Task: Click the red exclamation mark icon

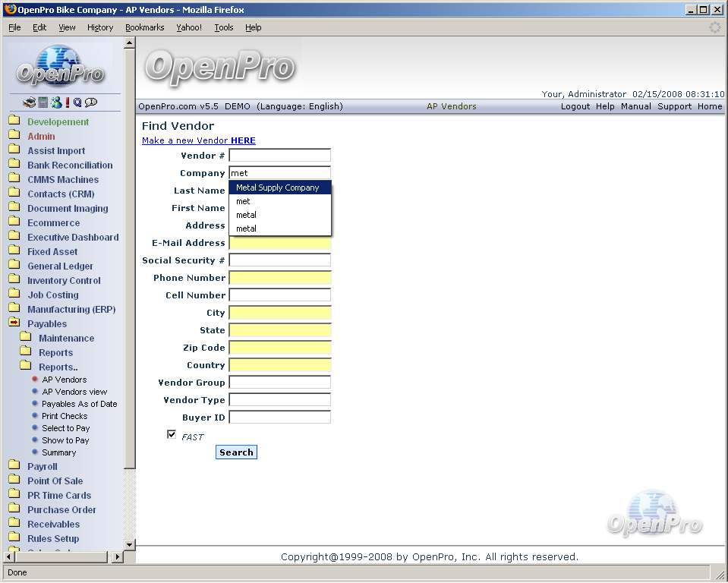Action: (67, 102)
